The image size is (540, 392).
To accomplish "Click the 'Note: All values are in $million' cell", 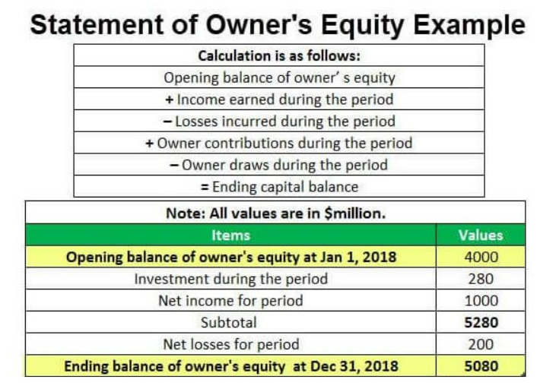I will tap(275, 213).
